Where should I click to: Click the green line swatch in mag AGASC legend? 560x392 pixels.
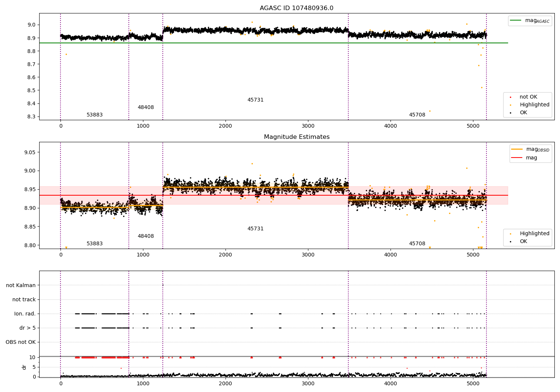click(x=516, y=21)
